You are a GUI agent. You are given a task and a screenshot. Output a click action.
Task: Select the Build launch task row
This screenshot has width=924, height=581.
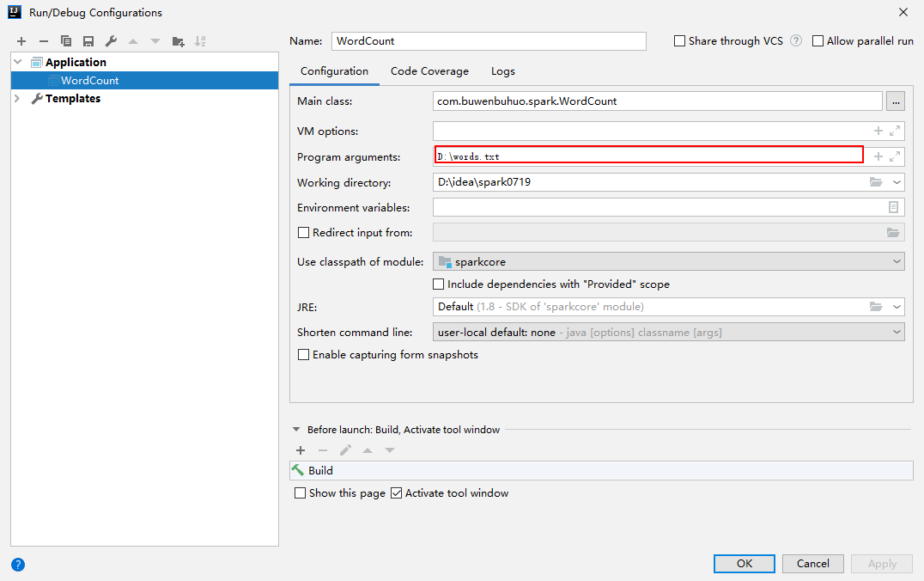[601, 471]
